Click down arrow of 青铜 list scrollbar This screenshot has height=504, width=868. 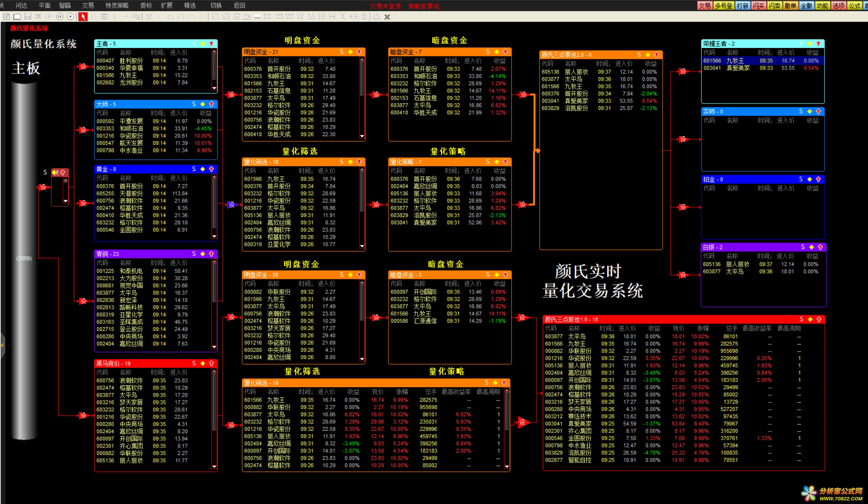(x=214, y=347)
